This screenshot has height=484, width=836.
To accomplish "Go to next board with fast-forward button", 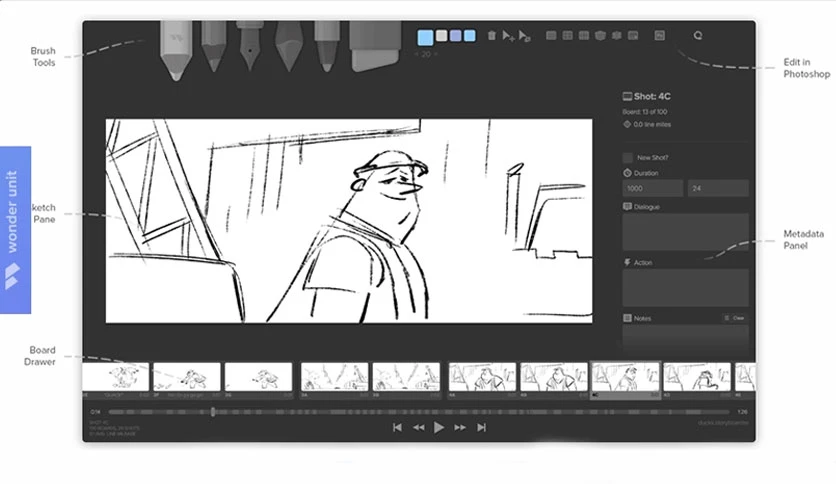I will coord(460,427).
